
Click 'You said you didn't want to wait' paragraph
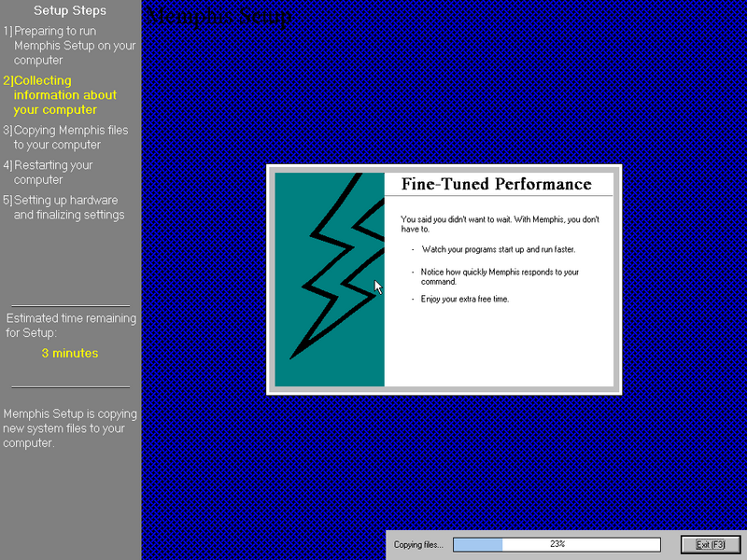click(x=500, y=224)
